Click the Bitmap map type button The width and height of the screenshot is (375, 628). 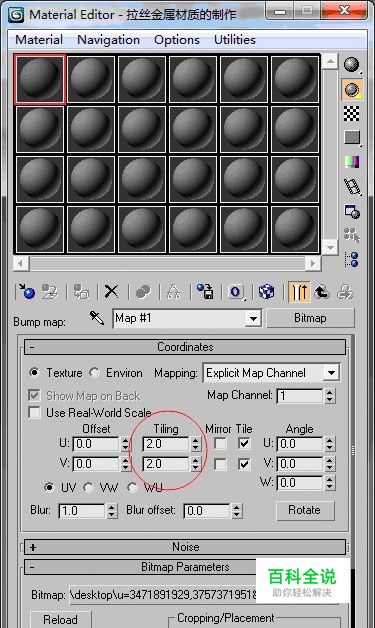click(x=310, y=318)
